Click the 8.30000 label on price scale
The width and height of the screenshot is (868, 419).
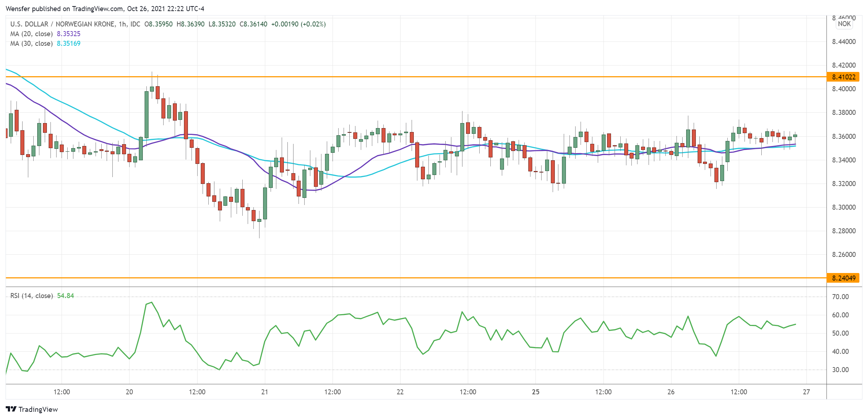[x=844, y=207]
